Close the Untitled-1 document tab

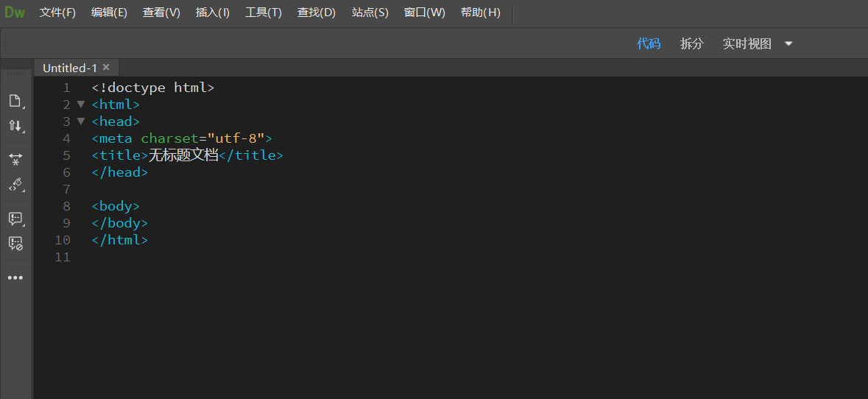pyautogui.click(x=106, y=67)
